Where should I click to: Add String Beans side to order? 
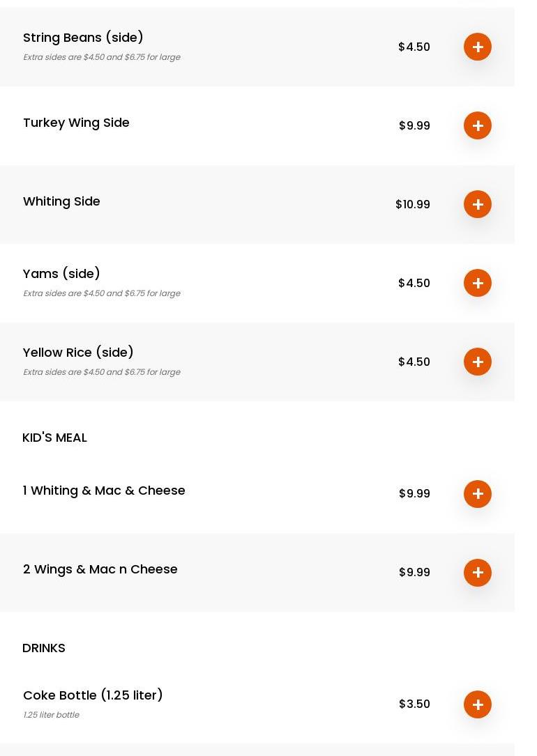[x=478, y=47]
